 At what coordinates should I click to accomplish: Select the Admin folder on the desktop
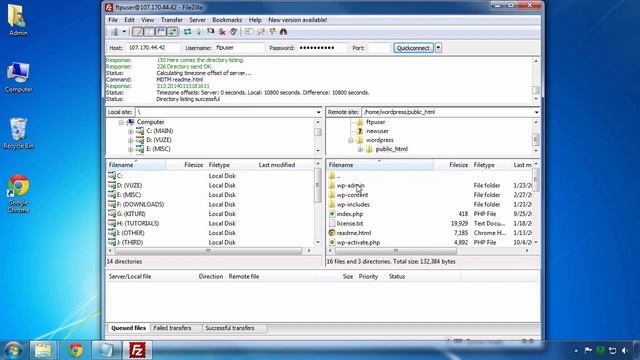click(18, 20)
